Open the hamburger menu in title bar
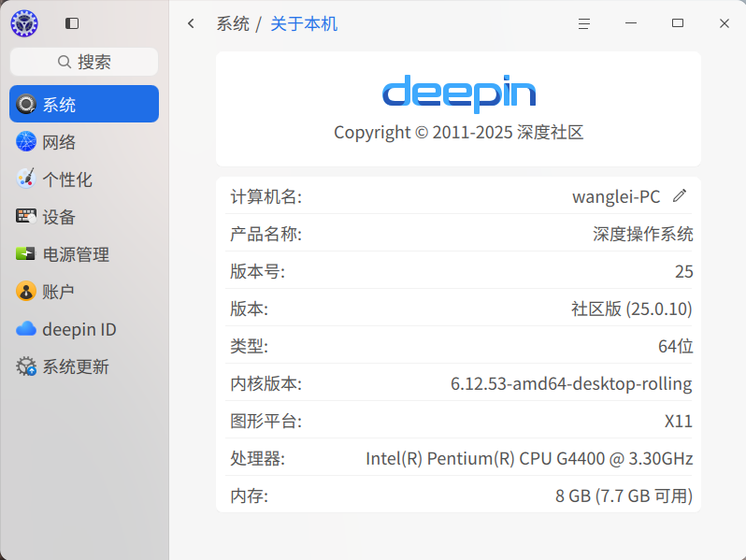Viewport: 746px width, 560px height. (x=584, y=23)
